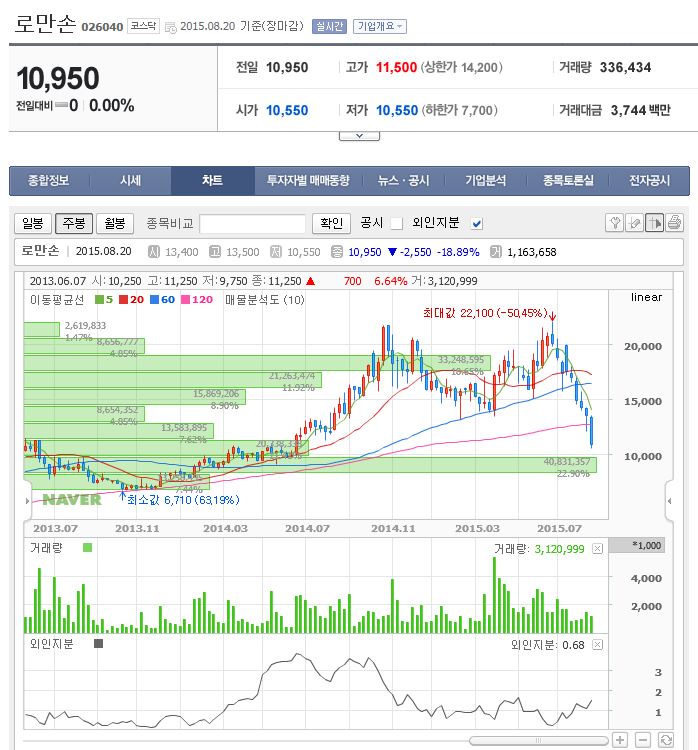698x750 pixels.
Task: Zoom in the chart with plus button
Action: (x=620, y=739)
